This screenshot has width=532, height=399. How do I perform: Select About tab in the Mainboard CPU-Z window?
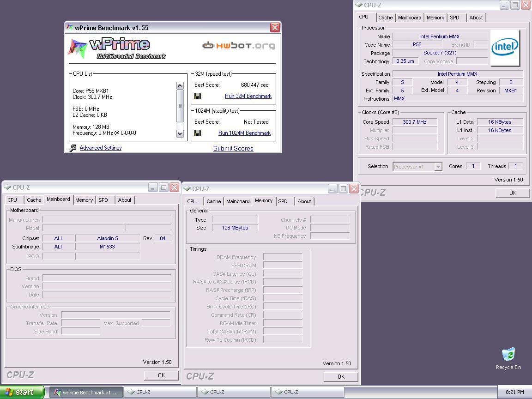125,200
